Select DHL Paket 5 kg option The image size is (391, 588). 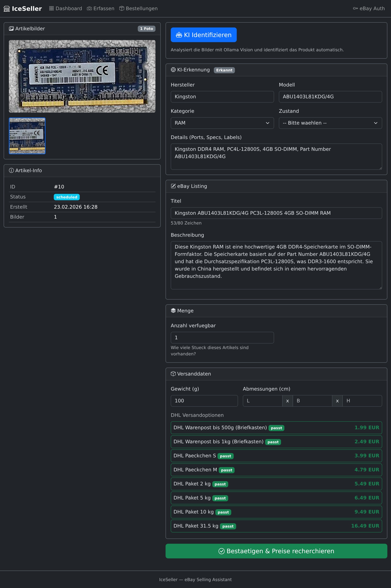click(276, 498)
